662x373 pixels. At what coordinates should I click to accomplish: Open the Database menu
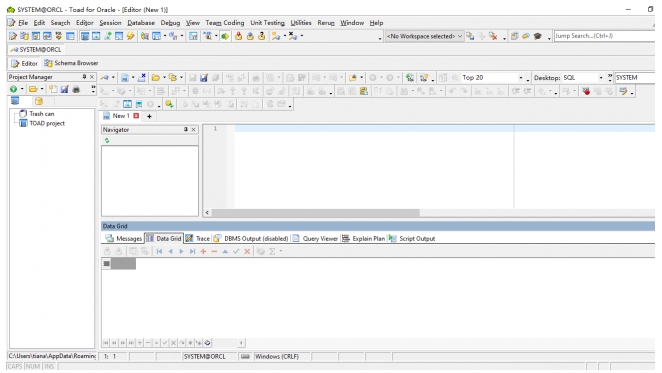141,23
